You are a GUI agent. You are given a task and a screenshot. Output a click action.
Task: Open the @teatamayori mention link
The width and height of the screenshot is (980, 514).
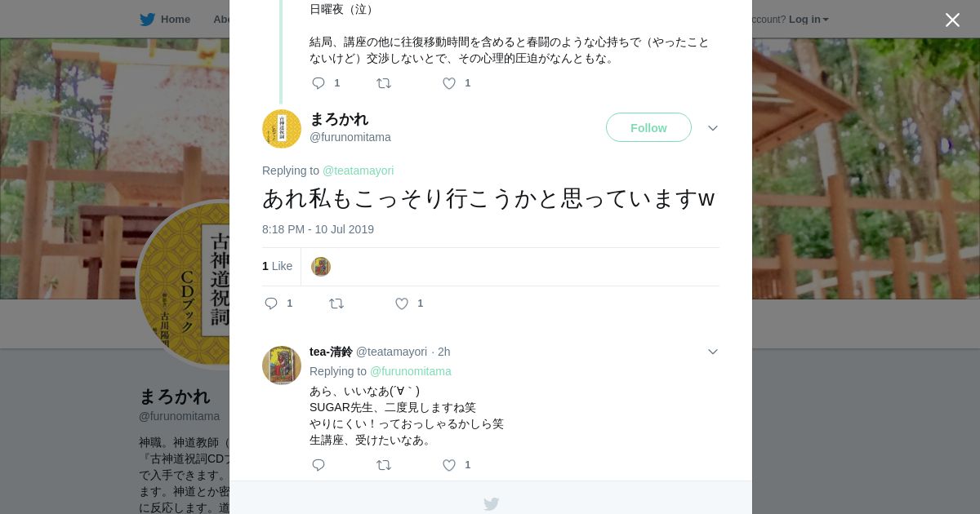pyautogui.click(x=358, y=171)
